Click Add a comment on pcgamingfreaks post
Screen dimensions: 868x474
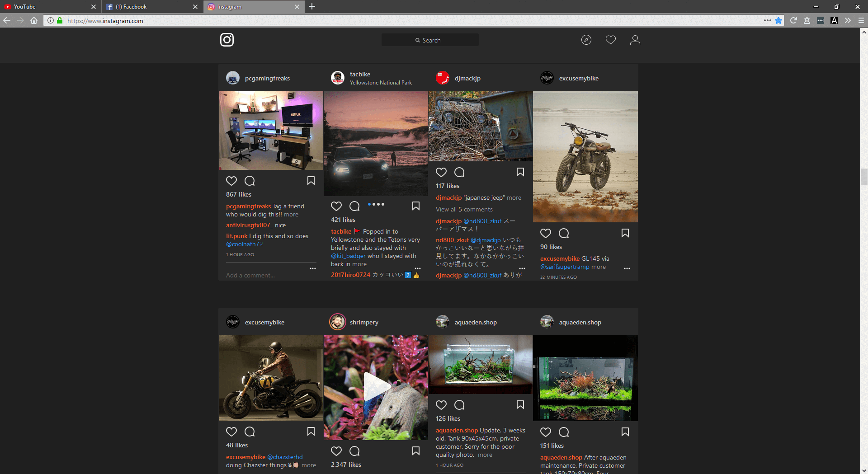tap(250, 275)
